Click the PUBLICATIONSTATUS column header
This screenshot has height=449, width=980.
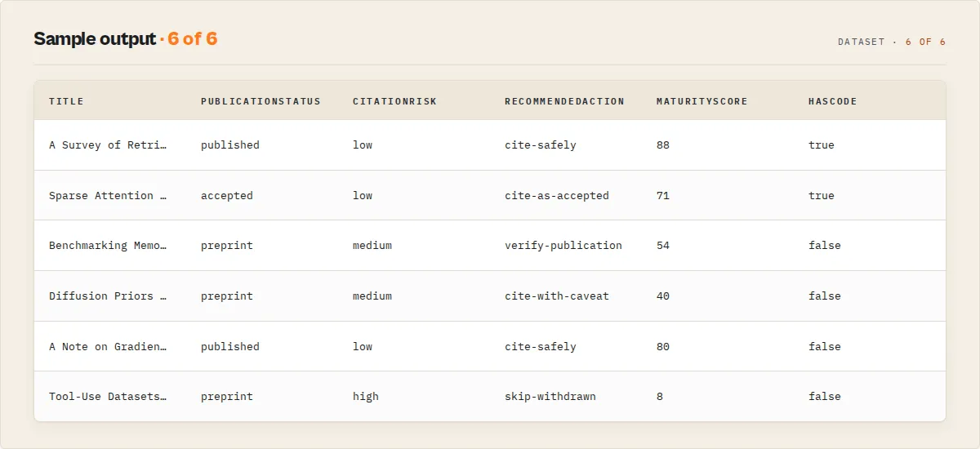[x=261, y=101]
